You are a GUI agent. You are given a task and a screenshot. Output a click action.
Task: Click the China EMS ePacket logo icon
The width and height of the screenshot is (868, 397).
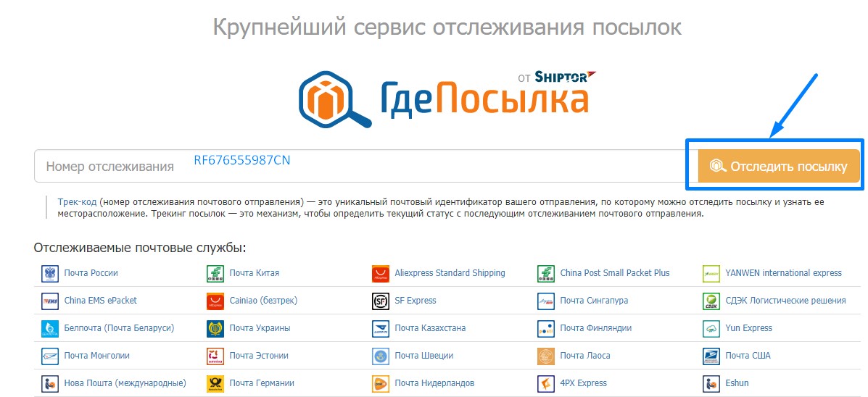(50, 301)
